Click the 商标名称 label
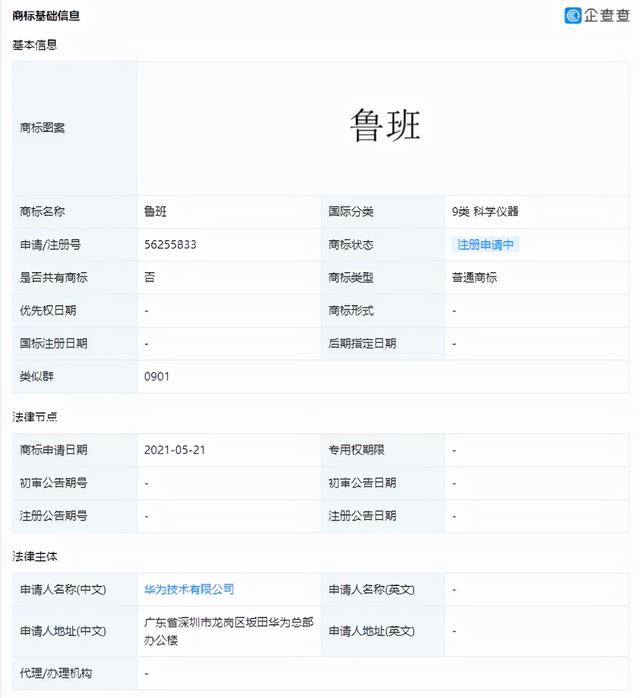640x698 pixels. click(42, 211)
